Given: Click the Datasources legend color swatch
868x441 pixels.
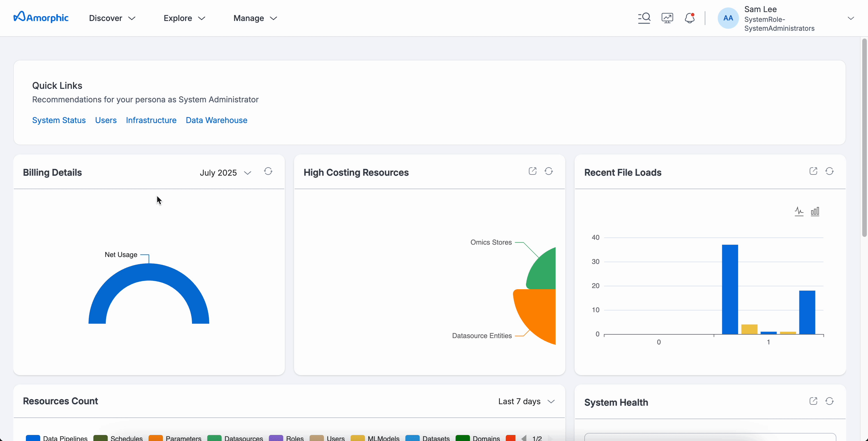Looking at the screenshot, I should [x=214, y=438].
